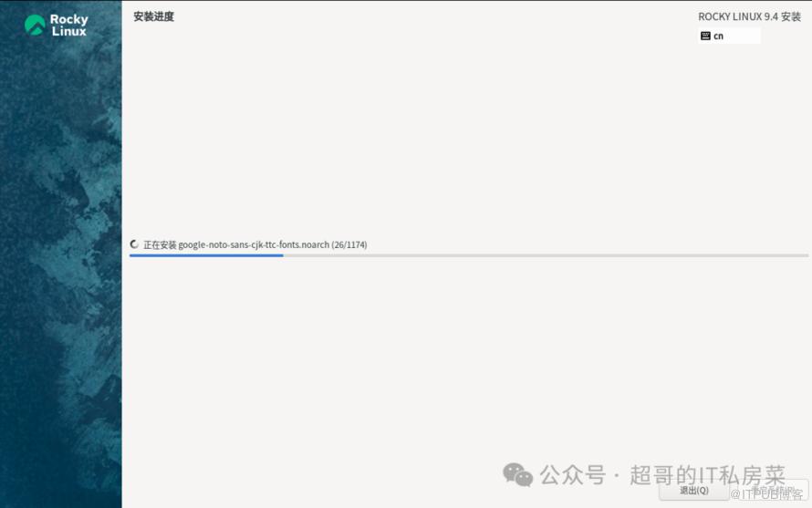Click the grey unfilled part of progress bar
Screen dimensions: 812x508
tap(546, 255)
